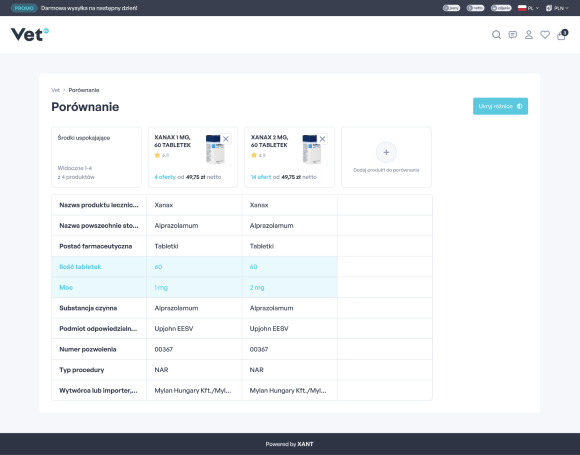Click Upjohn EESV in Xanax 2 mg column
This screenshot has width=580, height=455.
(x=269, y=328)
